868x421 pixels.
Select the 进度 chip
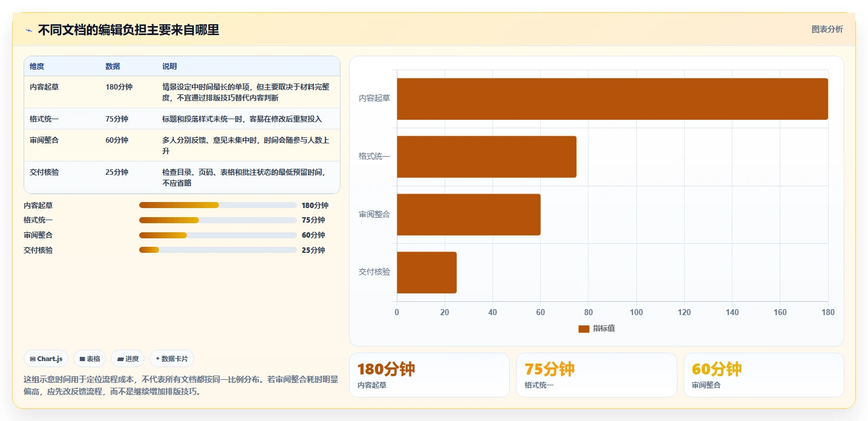pos(128,359)
